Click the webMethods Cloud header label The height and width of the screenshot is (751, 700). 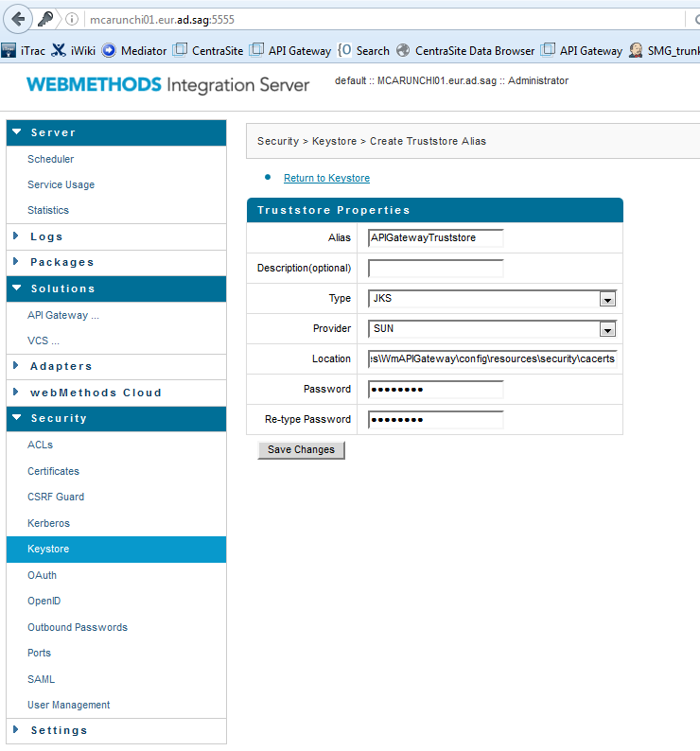96,393
